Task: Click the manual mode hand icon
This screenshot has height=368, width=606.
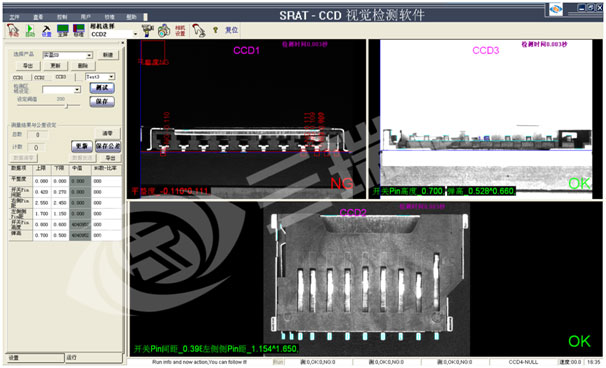Action: pos(13,30)
